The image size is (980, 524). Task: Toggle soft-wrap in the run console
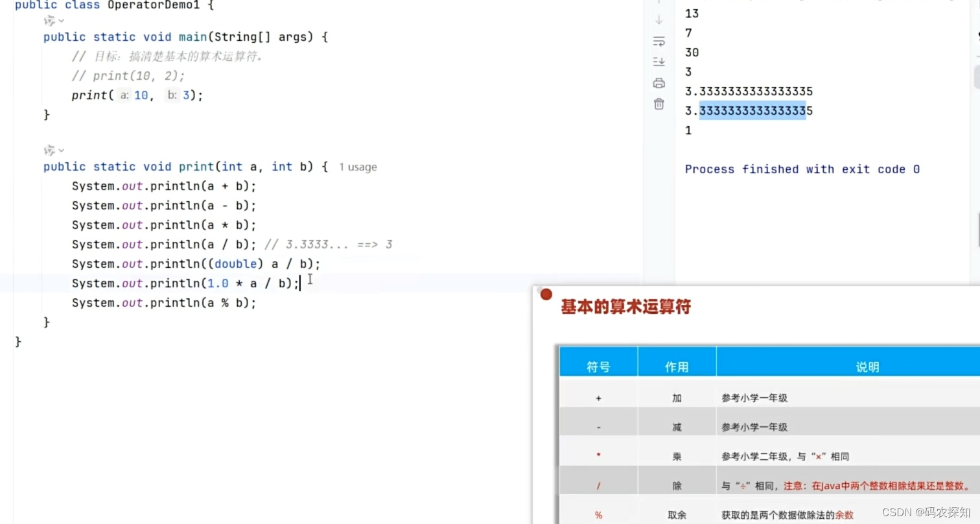pyautogui.click(x=659, y=42)
